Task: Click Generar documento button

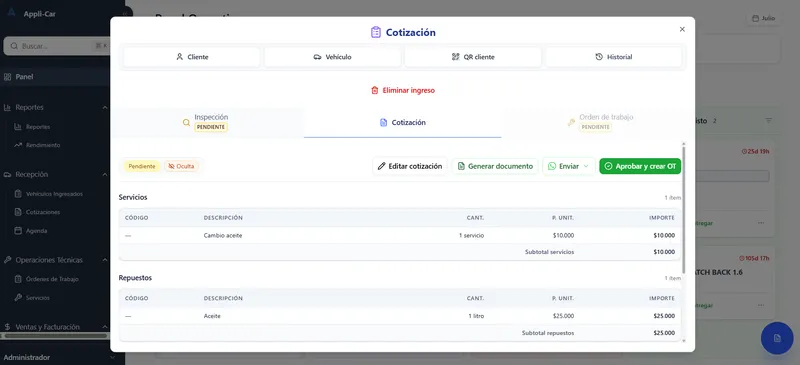Action: click(x=495, y=166)
